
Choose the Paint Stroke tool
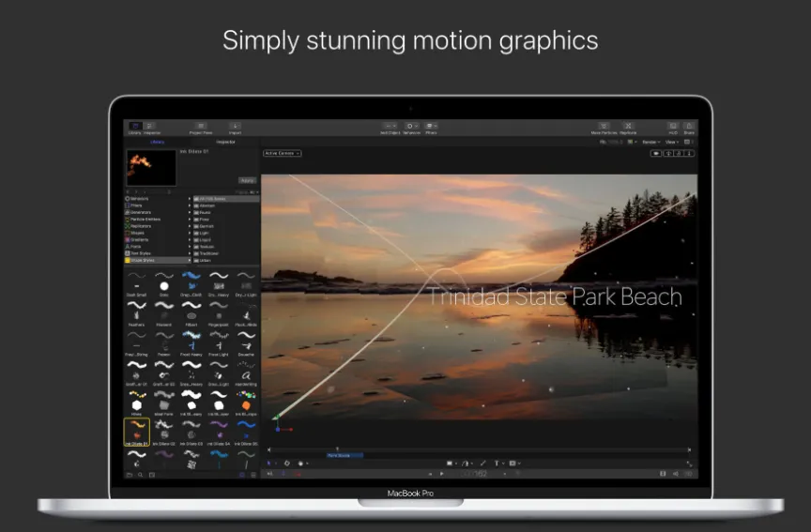click(x=483, y=464)
